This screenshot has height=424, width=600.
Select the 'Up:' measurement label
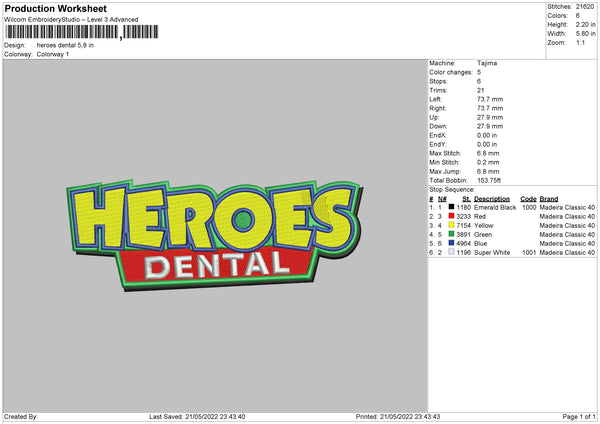(434, 117)
